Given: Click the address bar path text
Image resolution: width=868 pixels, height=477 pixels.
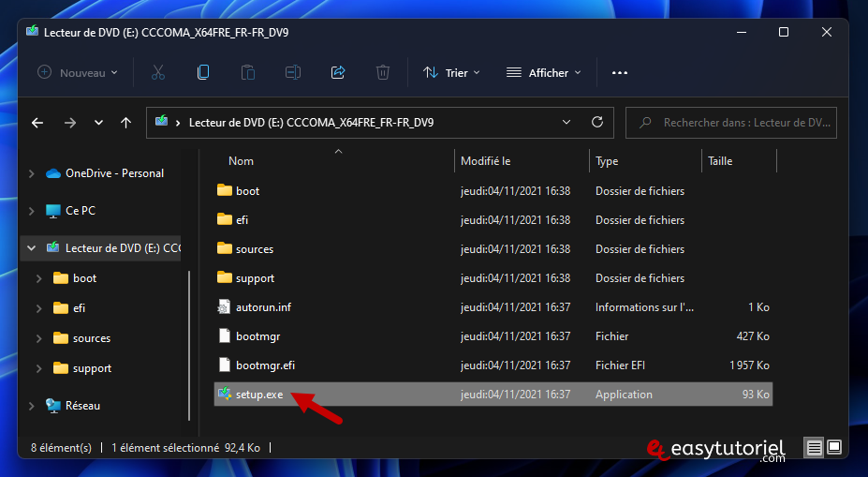Looking at the screenshot, I should tap(311, 123).
